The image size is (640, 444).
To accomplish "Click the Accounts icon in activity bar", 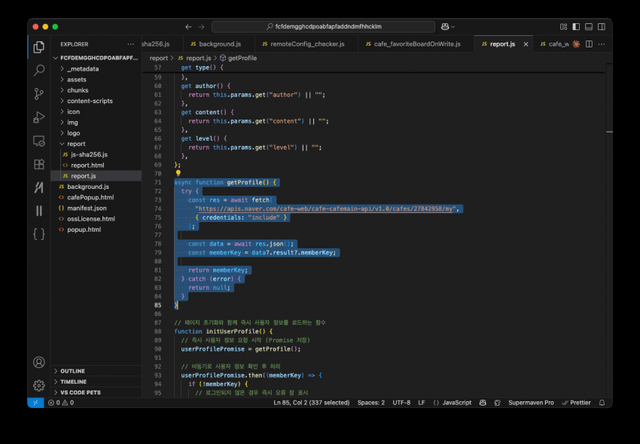I will tap(39, 362).
